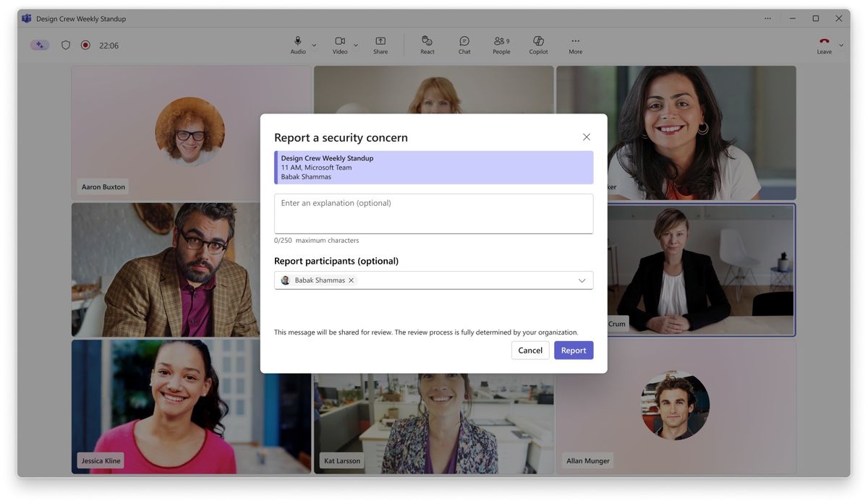Expand the Report participants dropdown
868x503 pixels.
pos(582,280)
